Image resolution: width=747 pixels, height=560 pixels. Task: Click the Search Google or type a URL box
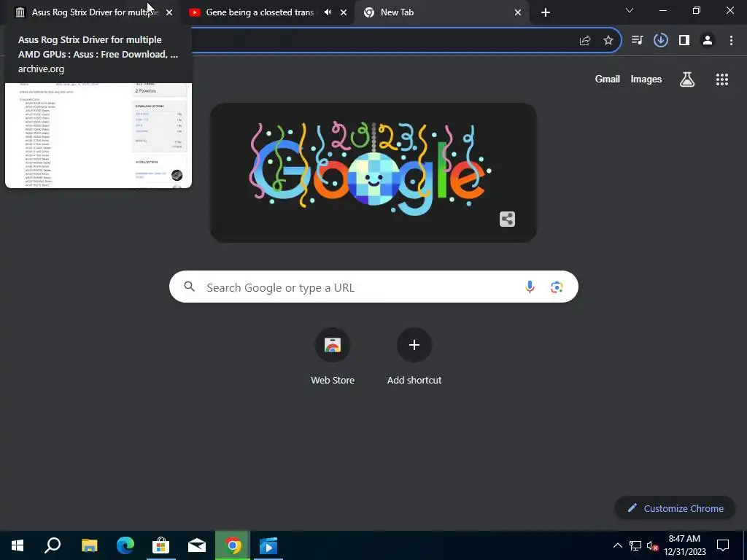tap(373, 287)
